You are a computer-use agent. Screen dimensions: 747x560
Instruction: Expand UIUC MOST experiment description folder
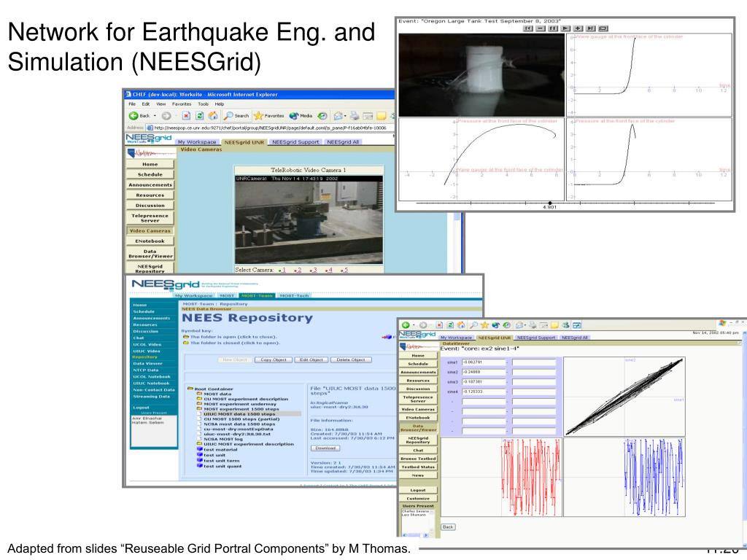(x=200, y=444)
